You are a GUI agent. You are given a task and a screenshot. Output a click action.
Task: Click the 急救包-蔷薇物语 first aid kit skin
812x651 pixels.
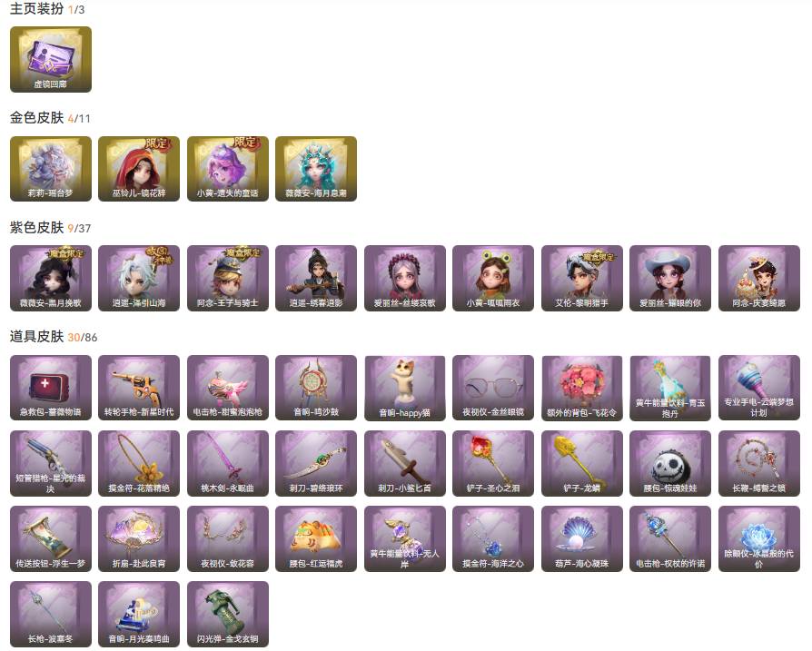(x=51, y=388)
